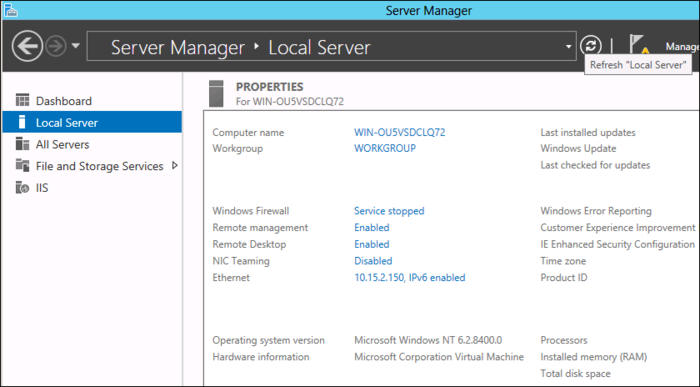Open the Manage menu
The width and height of the screenshot is (700, 387).
coord(682,46)
